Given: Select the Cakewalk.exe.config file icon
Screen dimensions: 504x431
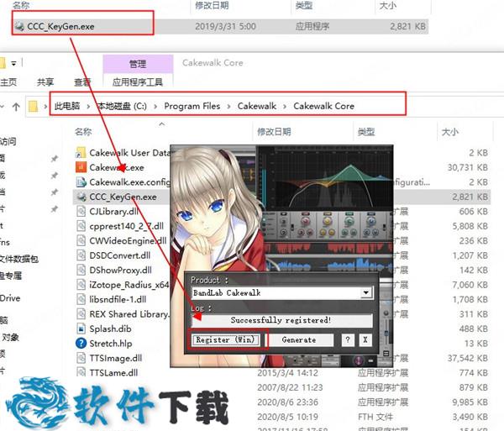Looking at the screenshot, I should (x=81, y=182).
